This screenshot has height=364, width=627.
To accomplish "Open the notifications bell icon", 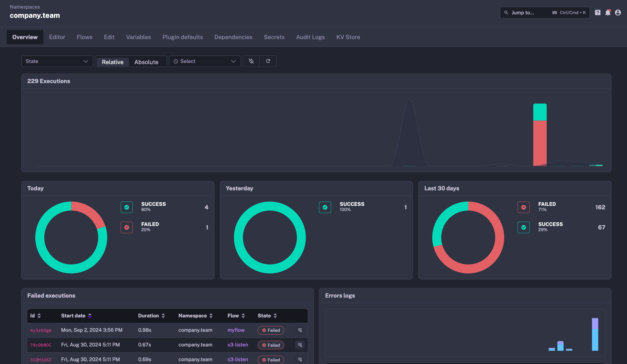I will point(608,13).
